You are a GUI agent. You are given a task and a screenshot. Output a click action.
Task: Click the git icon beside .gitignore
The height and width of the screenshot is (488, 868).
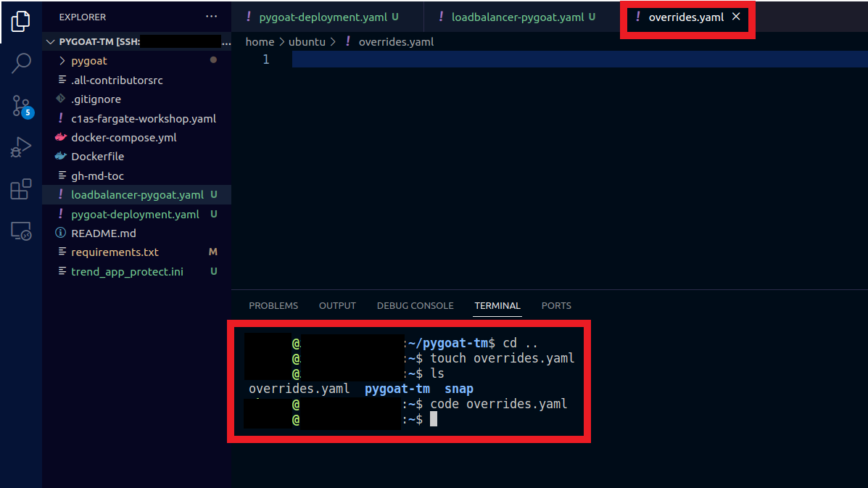(60, 99)
